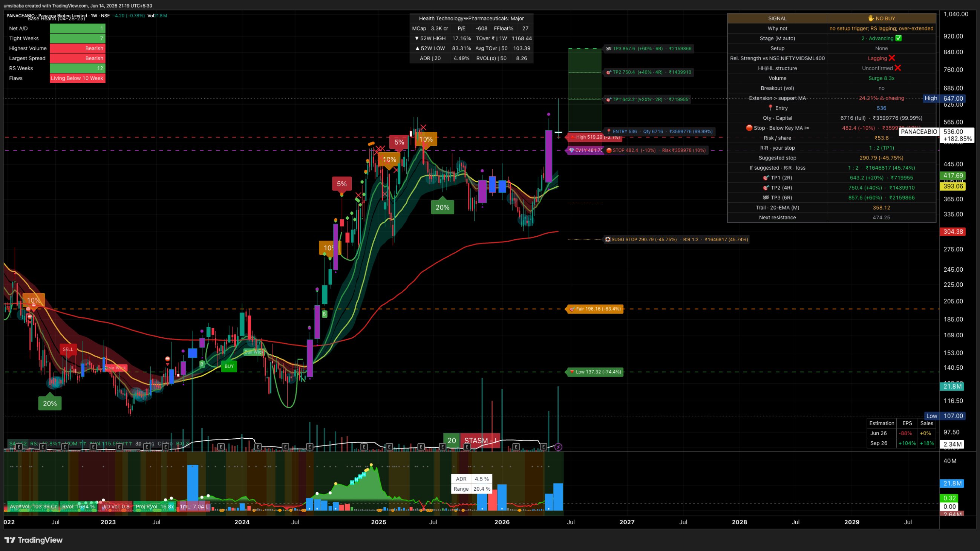980x551 pixels.
Task: Select the Bear Wick marker on the chart
Action: 115,368
